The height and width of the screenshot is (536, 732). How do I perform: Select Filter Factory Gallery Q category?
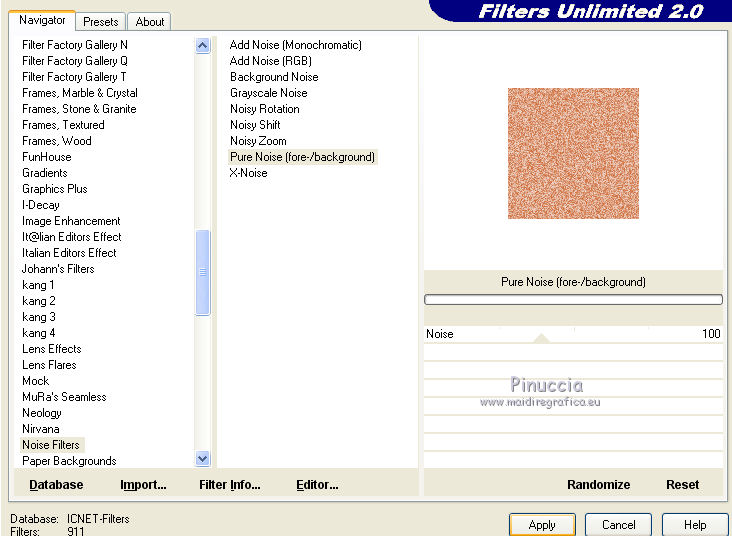tap(75, 61)
